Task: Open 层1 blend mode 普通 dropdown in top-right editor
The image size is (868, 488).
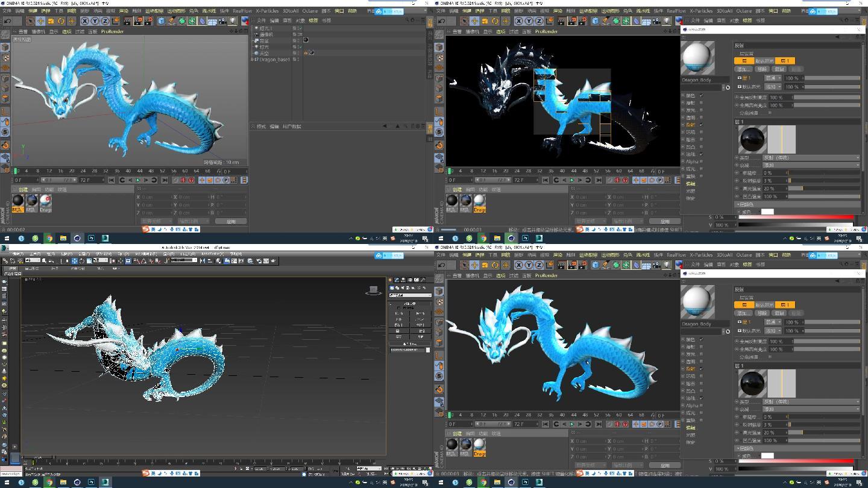Action: [773, 78]
